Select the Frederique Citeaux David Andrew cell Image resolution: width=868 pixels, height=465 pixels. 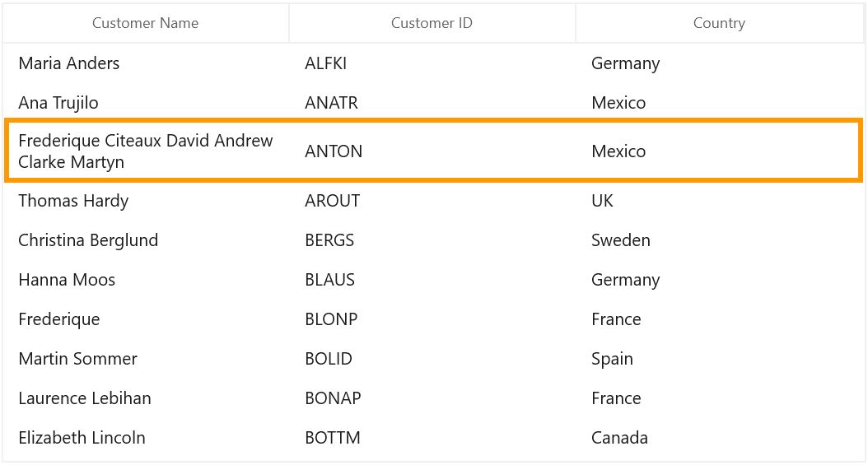click(x=146, y=151)
